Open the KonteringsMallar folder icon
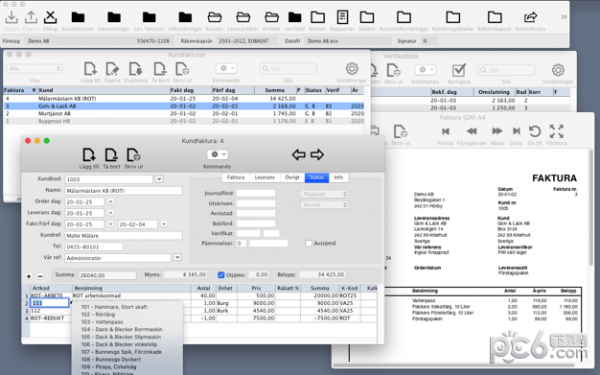Screen dimensions: 600x375 (453, 17)
